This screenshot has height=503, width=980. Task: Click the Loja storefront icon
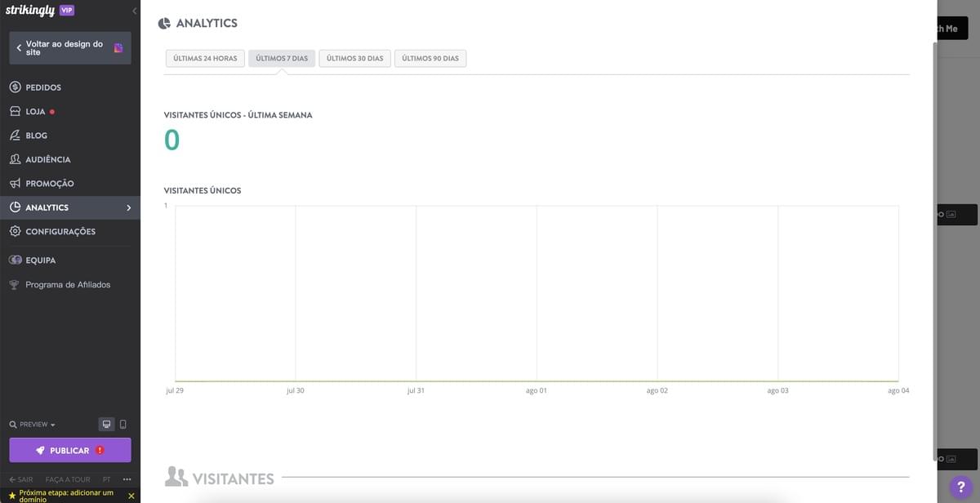[x=15, y=111]
